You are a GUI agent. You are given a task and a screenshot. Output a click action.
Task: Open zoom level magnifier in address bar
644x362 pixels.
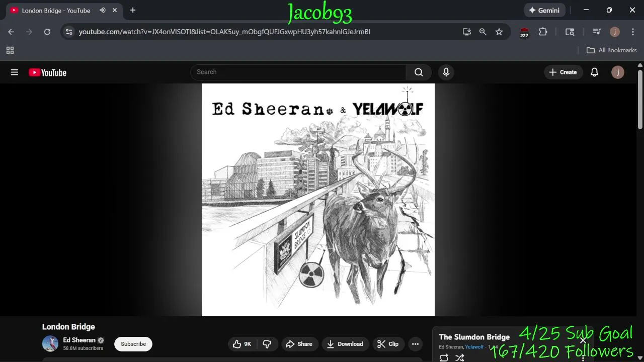(x=483, y=32)
